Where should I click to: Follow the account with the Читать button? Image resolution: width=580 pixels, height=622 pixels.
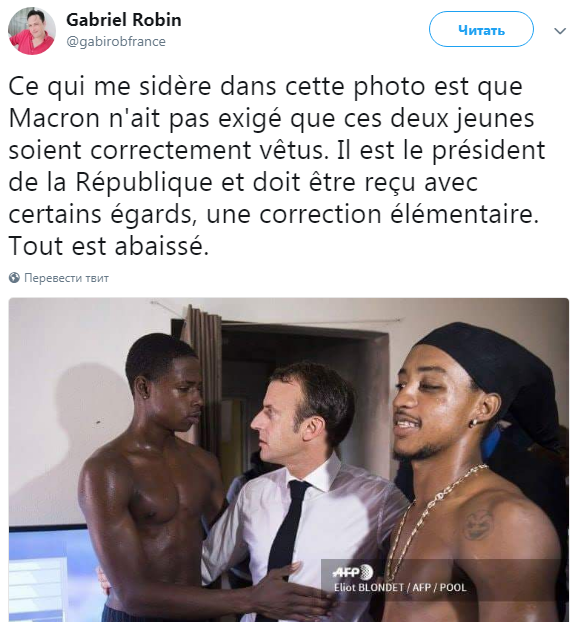coord(481,29)
